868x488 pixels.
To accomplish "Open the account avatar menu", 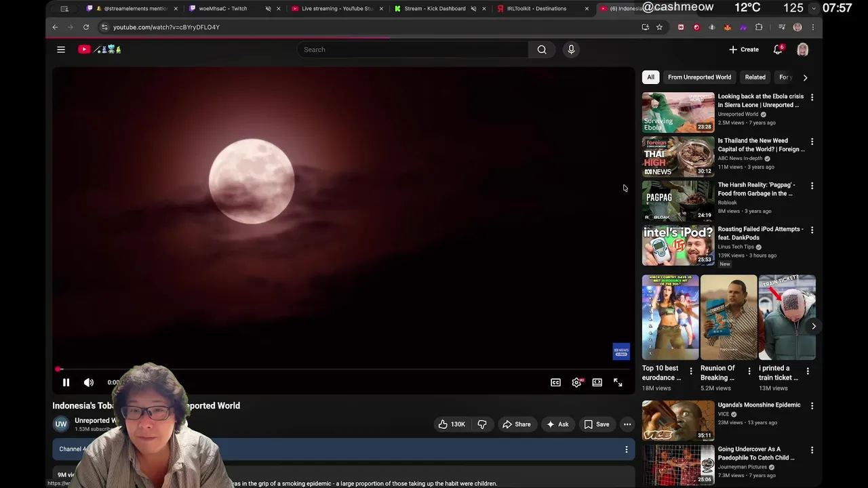I will pyautogui.click(x=802, y=49).
